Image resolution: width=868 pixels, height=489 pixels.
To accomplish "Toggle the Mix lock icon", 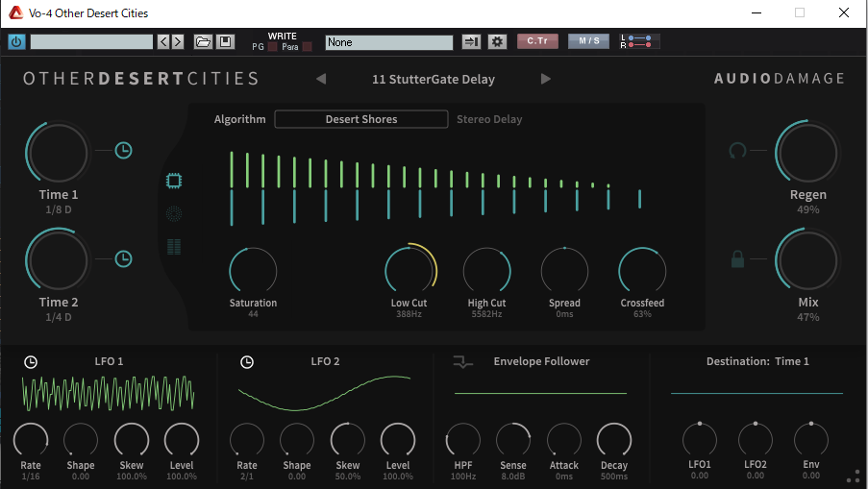I will 737,258.
